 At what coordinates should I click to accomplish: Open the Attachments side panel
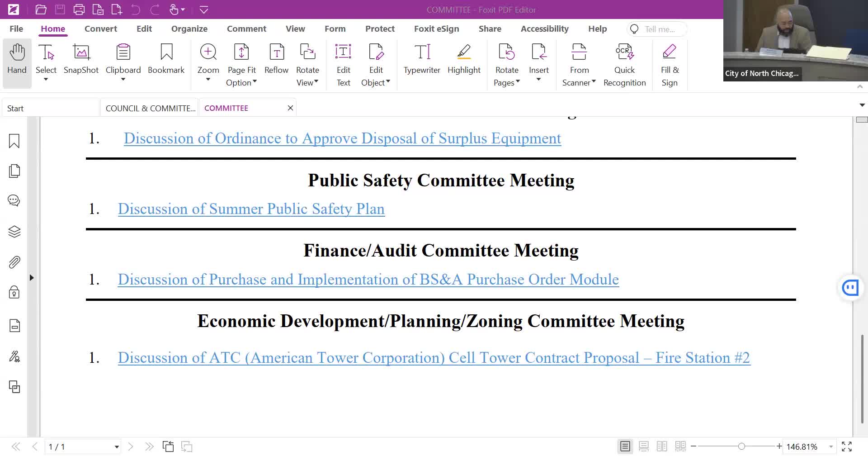point(14,262)
